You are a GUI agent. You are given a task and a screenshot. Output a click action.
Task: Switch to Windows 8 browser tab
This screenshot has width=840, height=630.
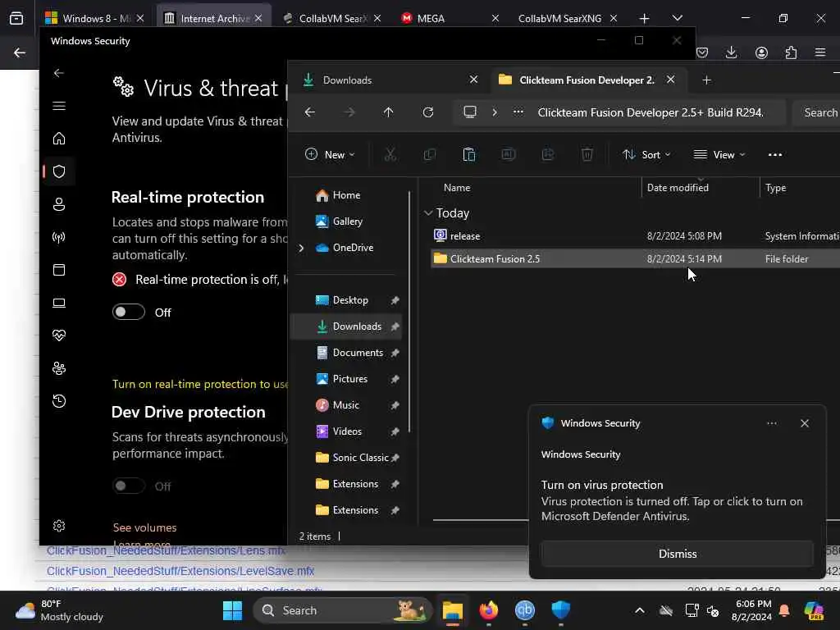(94, 18)
